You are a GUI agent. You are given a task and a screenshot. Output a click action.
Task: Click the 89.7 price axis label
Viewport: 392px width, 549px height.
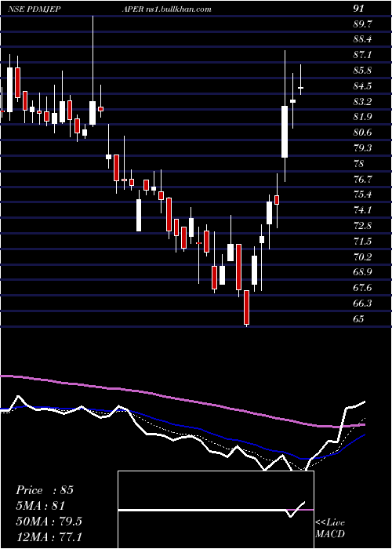362,24
